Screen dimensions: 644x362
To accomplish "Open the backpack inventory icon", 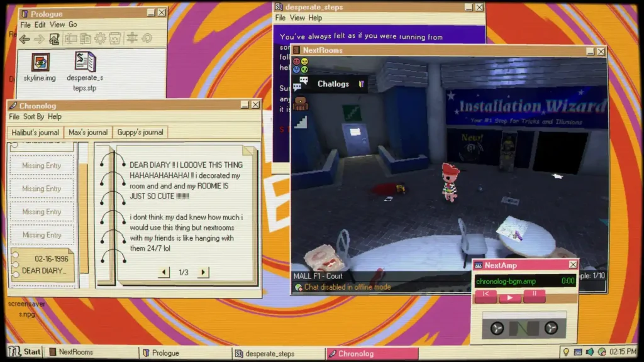I will [x=300, y=104].
